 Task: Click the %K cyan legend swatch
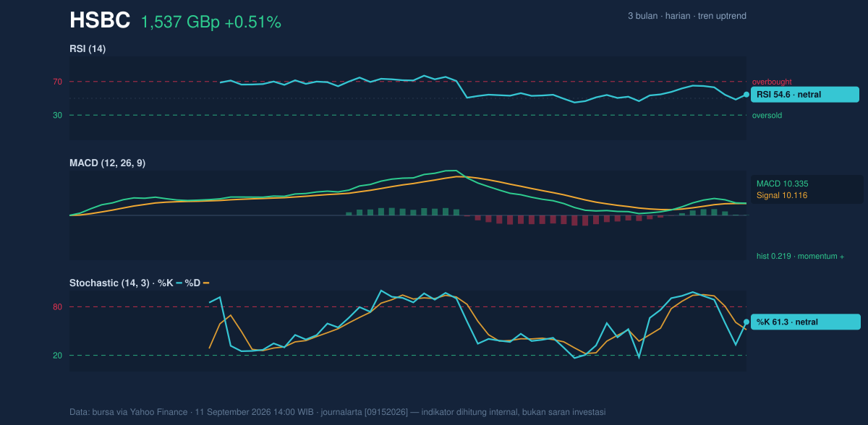pyautogui.click(x=179, y=283)
